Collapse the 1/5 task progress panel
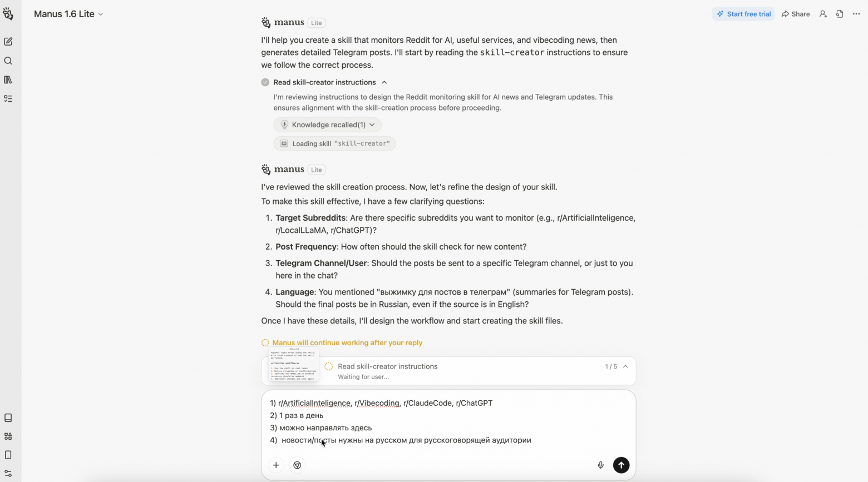Image resolution: width=868 pixels, height=482 pixels. point(625,366)
